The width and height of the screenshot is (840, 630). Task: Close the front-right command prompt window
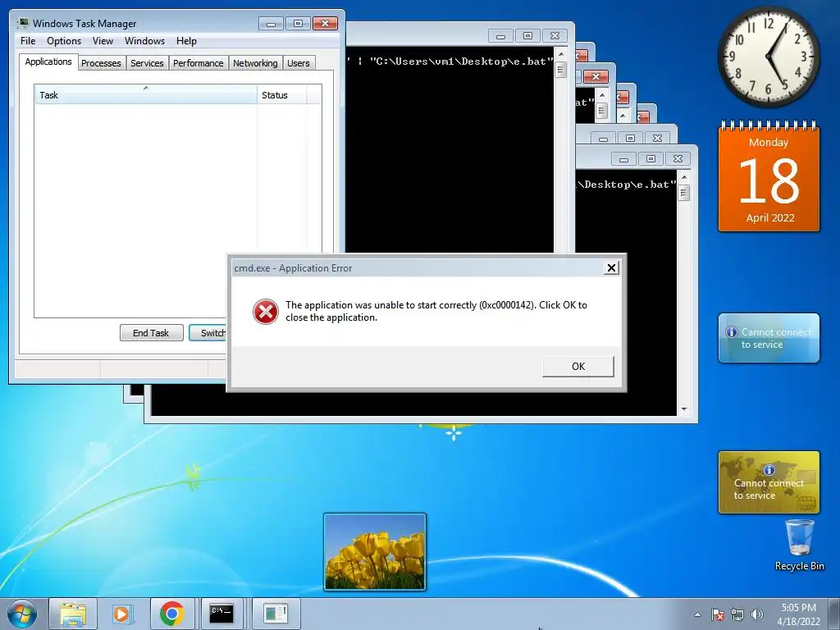coord(678,159)
